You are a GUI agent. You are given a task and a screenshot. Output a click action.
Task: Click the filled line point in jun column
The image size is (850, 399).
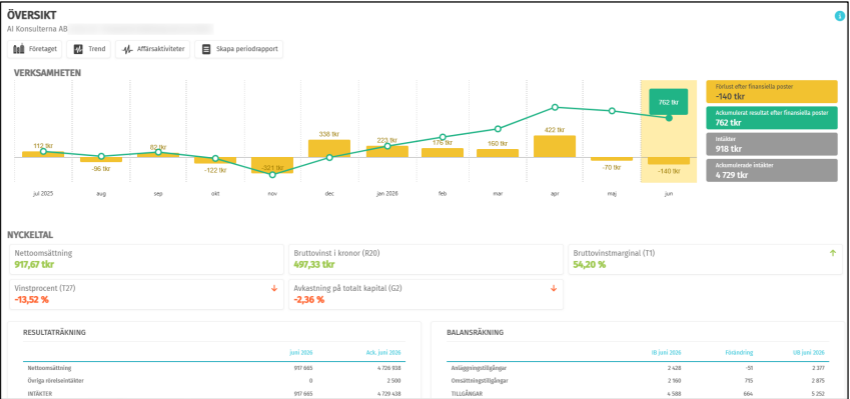click(668, 118)
